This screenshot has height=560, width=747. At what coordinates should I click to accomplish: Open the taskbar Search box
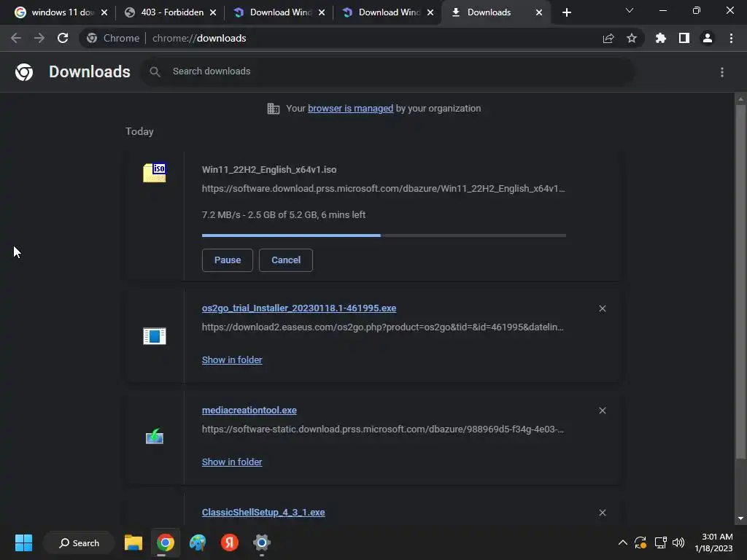(x=79, y=542)
